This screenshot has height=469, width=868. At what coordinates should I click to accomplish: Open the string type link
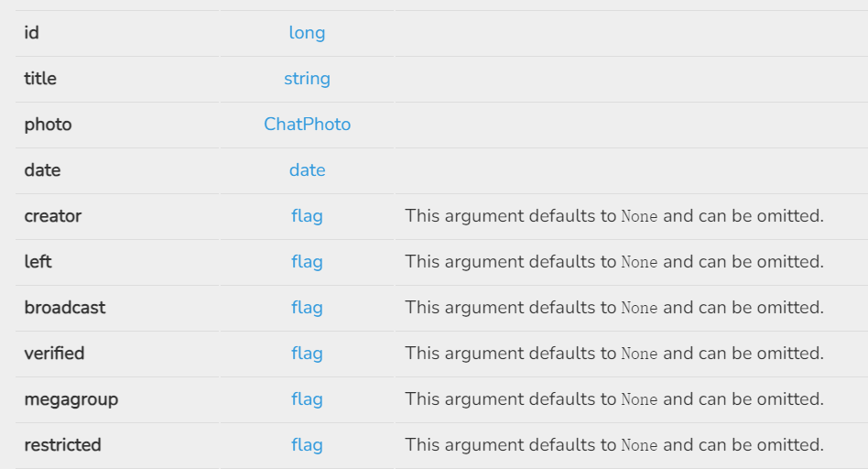pos(307,79)
